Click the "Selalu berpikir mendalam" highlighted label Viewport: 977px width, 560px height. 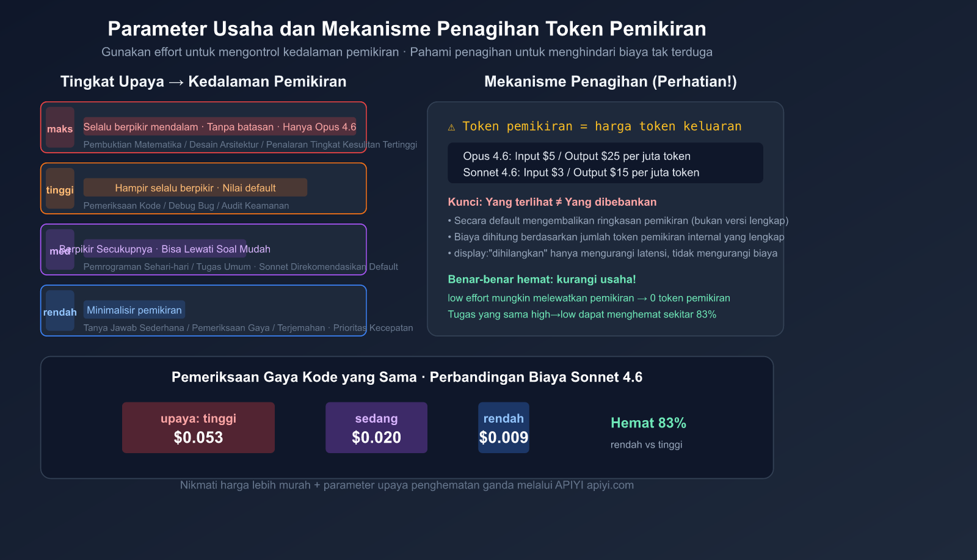(x=219, y=126)
